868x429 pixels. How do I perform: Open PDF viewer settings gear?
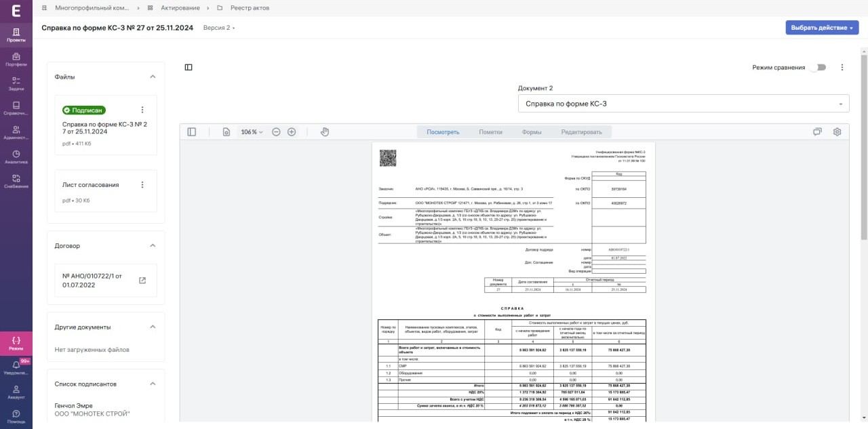click(837, 132)
